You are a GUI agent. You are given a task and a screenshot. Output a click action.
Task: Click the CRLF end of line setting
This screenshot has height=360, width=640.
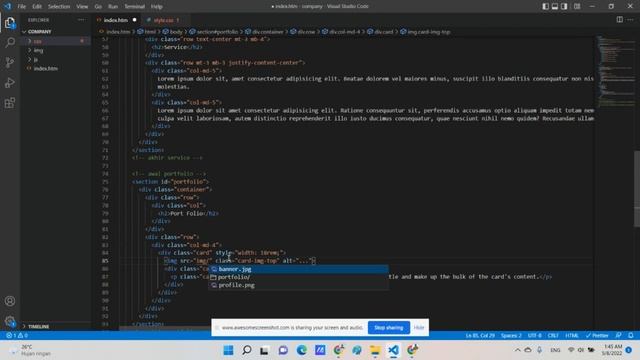pyautogui.click(x=553, y=336)
